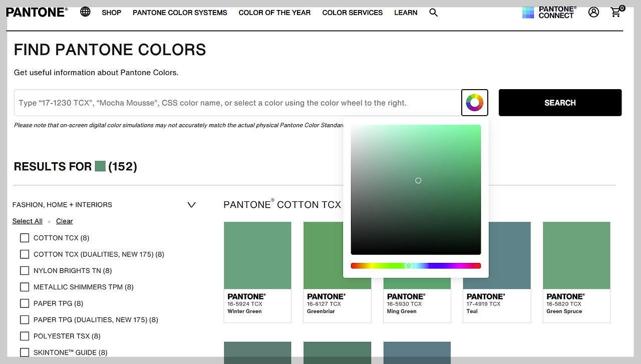Check COTTON TCX (DUALITIES, NEW 175) checkbox

tap(25, 254)
